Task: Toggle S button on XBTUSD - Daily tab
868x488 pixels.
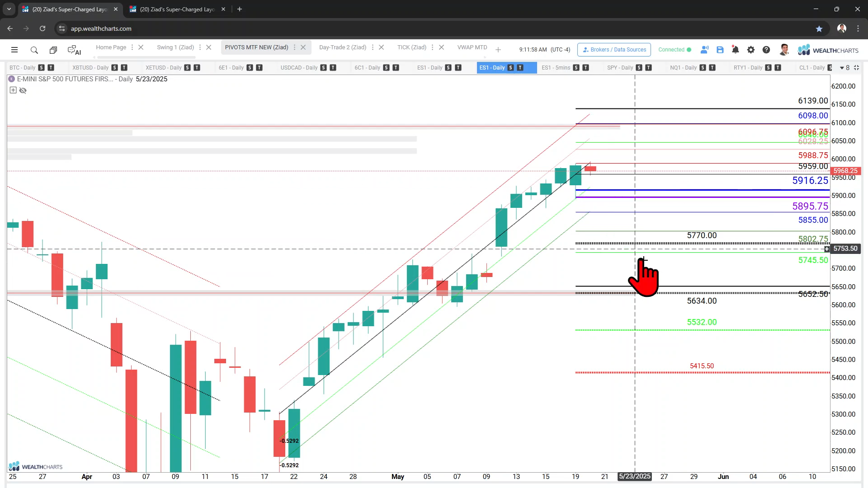Action: [x=115, y=68]
